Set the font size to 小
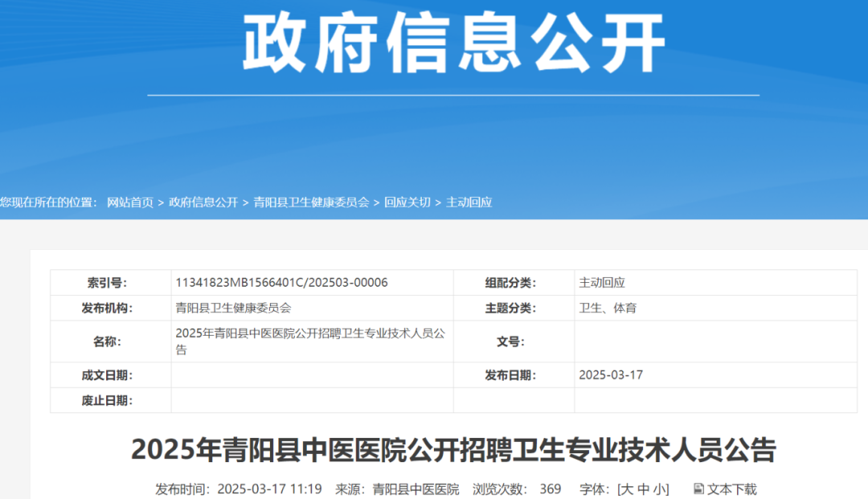Viewport: 868px width, 499px height. click(659, 489)
